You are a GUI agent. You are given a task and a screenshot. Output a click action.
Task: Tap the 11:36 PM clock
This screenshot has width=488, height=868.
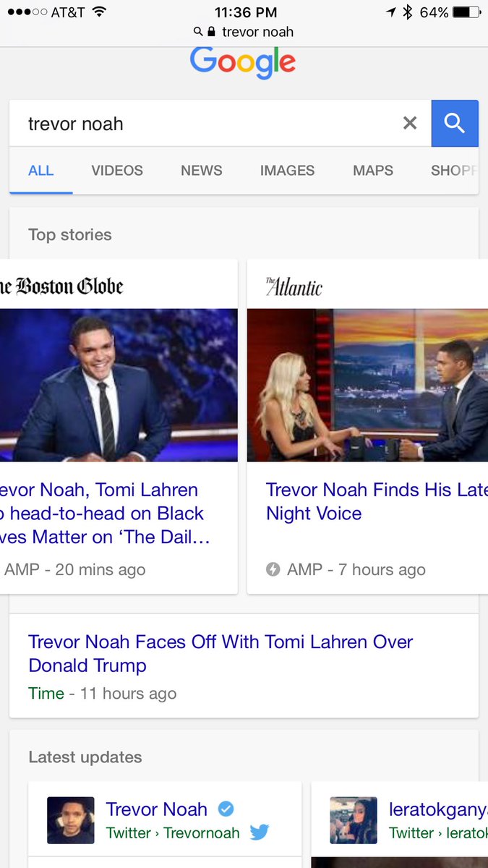coord(246,12)
